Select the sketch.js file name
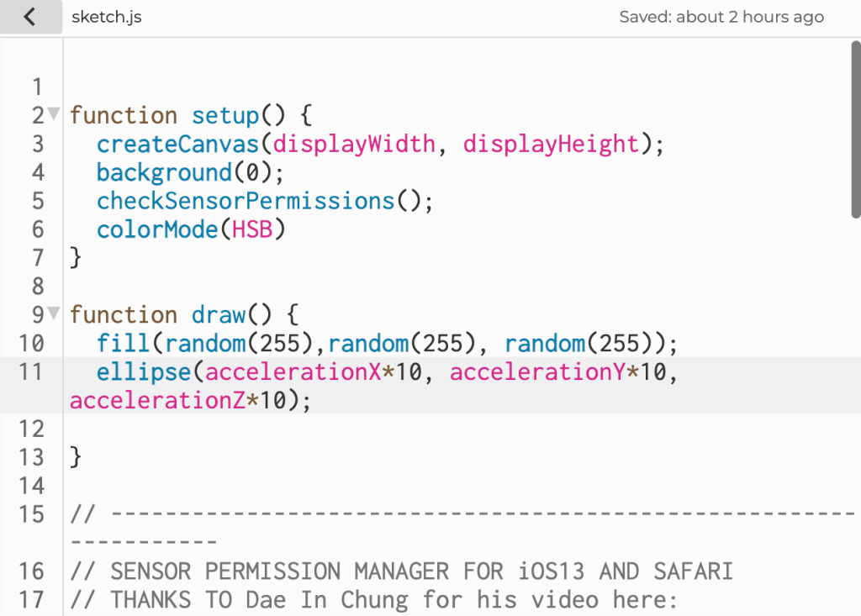This screenshot has height=616, width=861. pyautogui.click(x=106, y=17)
